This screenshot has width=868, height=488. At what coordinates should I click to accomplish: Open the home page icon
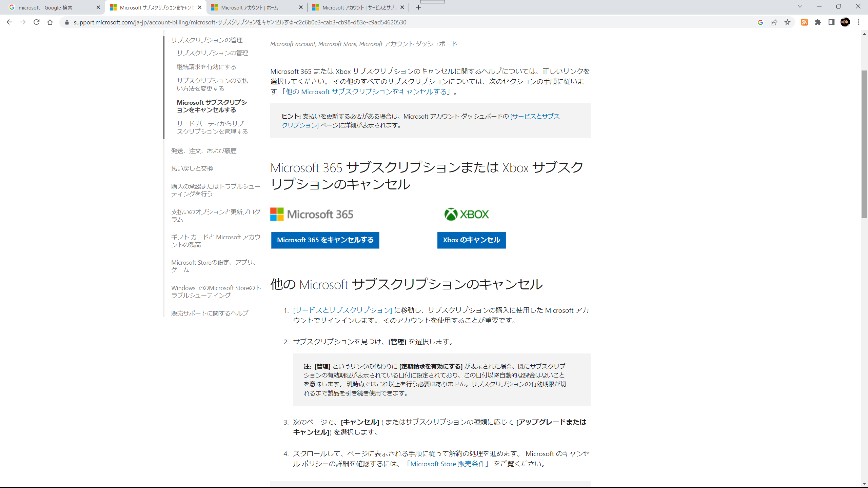tap(50, 22)
